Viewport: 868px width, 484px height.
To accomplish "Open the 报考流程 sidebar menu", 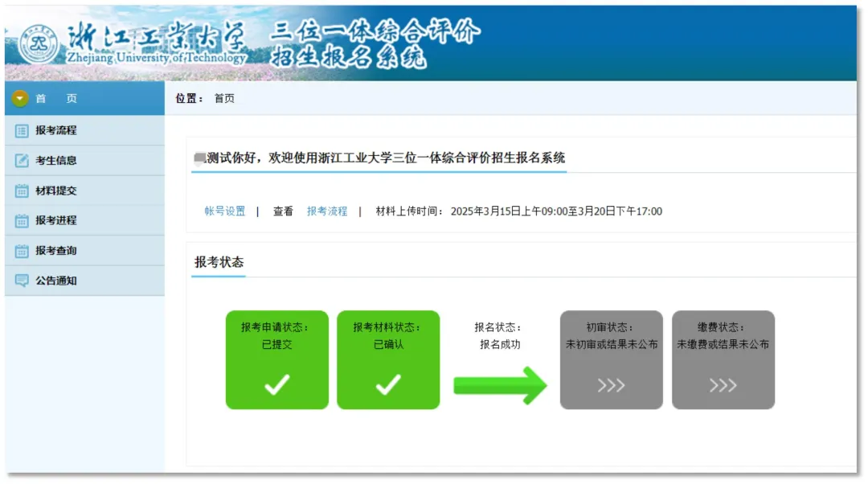I will point(84,131).
